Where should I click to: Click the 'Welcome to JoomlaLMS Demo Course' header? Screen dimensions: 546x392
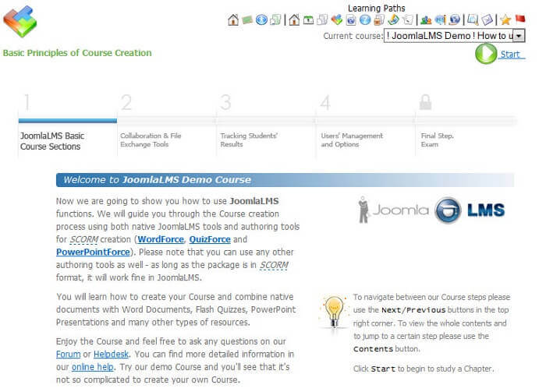coord(285,180)
